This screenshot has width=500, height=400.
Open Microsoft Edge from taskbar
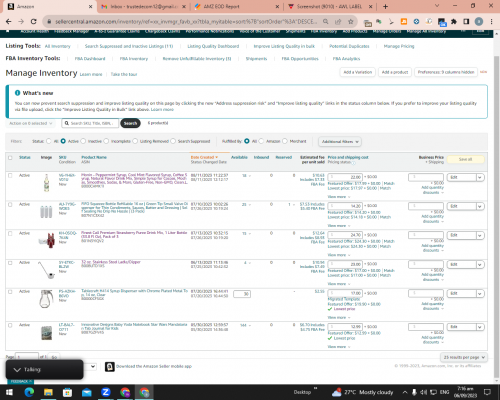(29, 392)
